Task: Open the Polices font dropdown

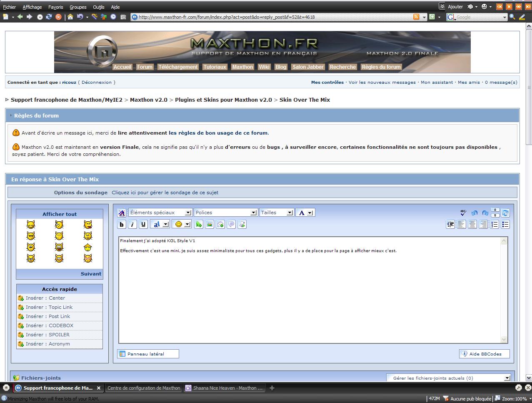Action: click(225, 213)
